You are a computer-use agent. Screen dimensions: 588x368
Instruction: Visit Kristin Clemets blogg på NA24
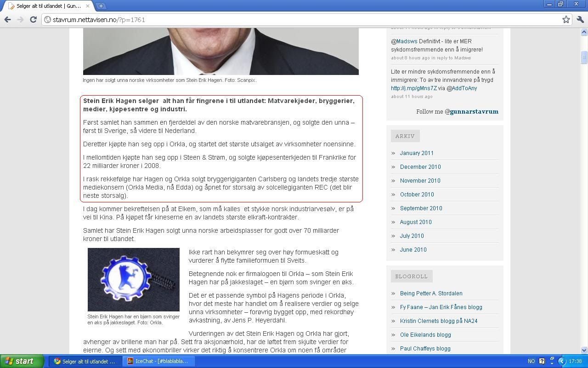tap(439, 321)
